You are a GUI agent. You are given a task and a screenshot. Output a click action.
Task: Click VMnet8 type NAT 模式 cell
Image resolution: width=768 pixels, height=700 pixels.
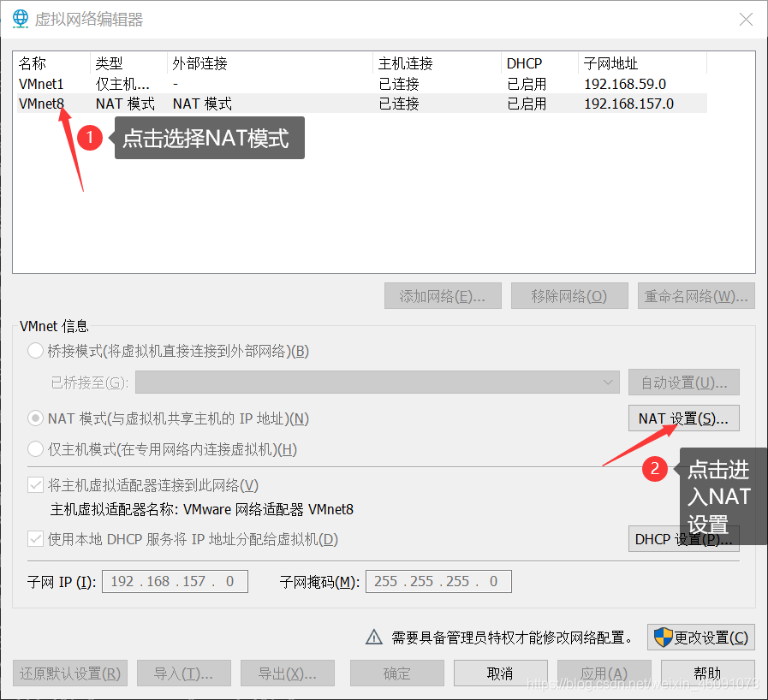(125, 104)
